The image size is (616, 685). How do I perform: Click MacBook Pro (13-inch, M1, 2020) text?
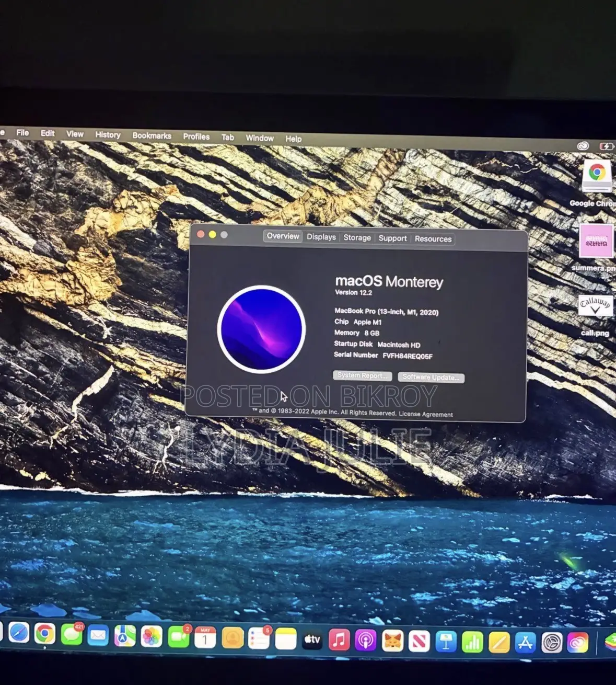[387, 312]
